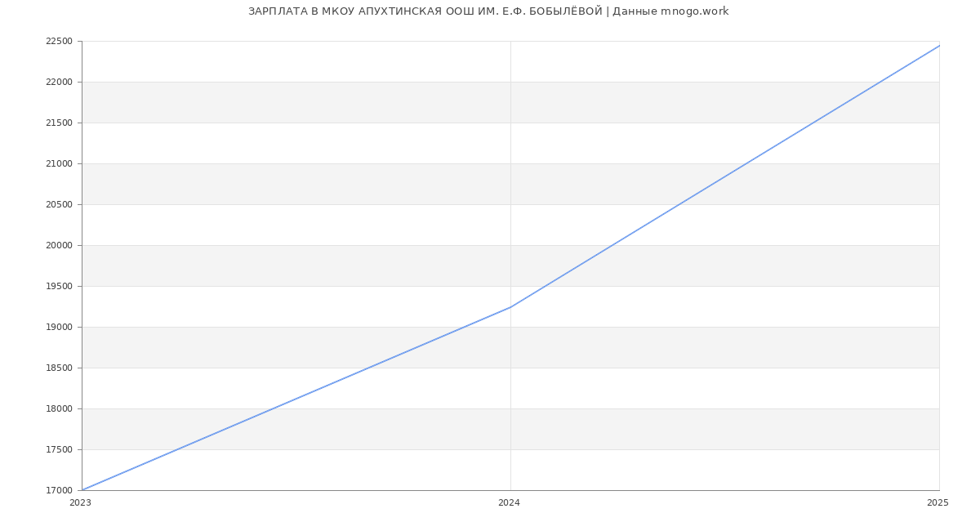Click the 19500 y-axis label
980x531 pixels.
pos(60,287)
